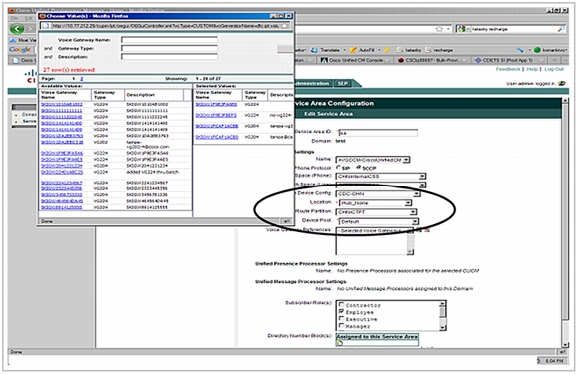The width and height of the screenshot is (578, 375).
Task: Open the Translate options dropdown arrow
Action: (345, 50)
